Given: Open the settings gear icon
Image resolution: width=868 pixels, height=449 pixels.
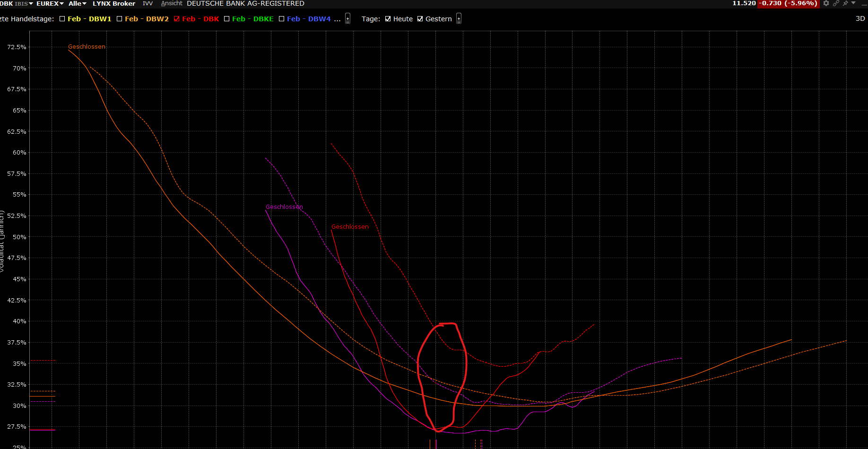Looking at the screenshot, I should [826, 3].
